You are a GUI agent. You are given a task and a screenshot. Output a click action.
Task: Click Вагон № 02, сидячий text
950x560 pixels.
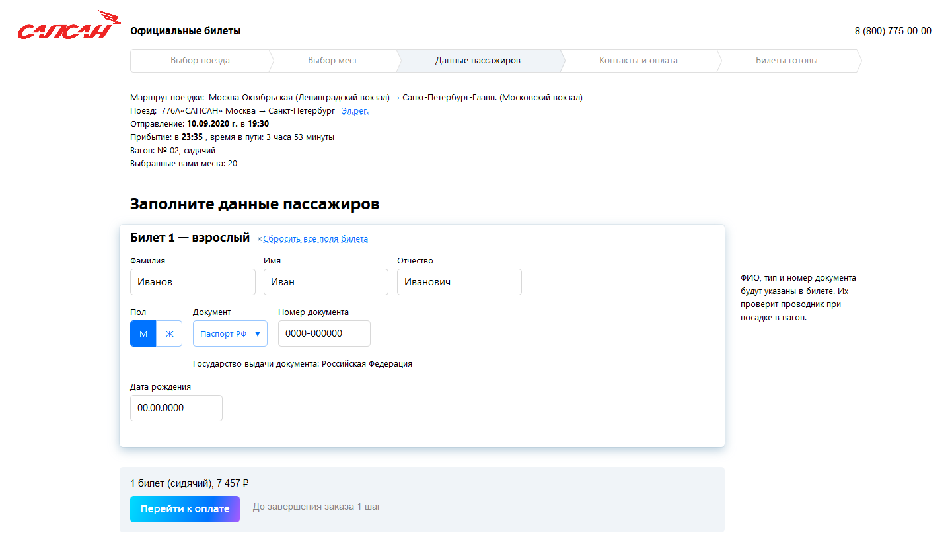coord(172,151)
